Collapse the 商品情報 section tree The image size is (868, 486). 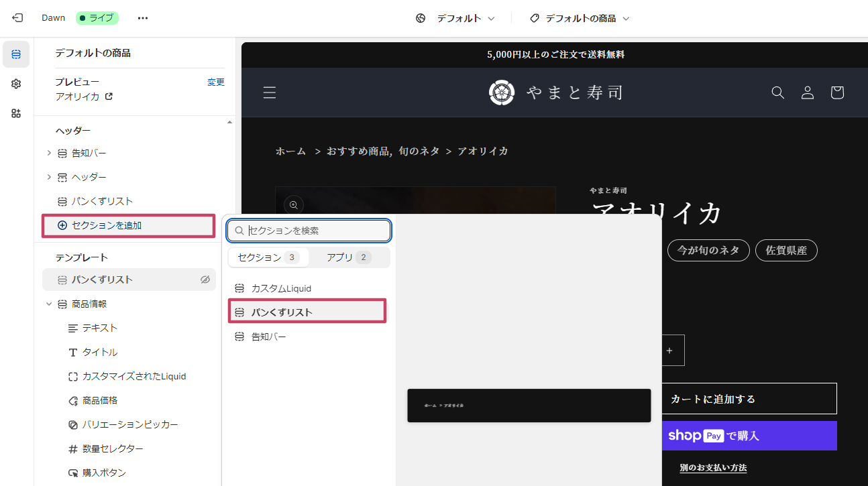(x=48, y=303)
